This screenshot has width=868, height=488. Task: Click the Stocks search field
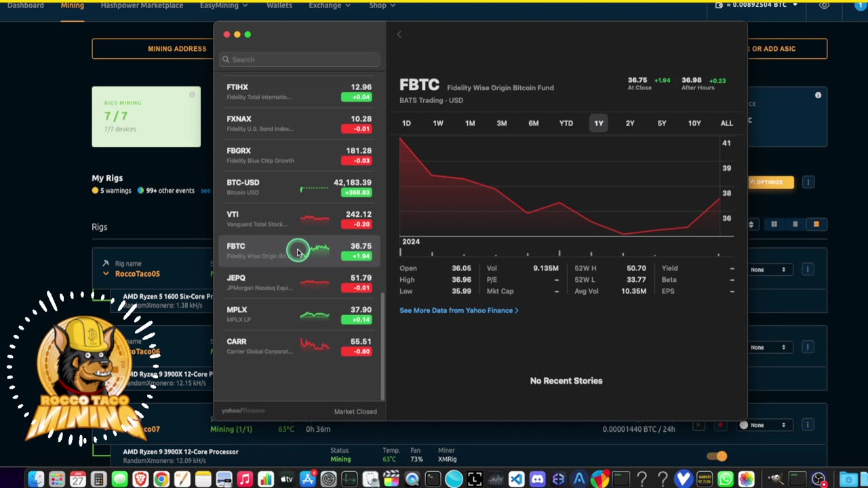point(299,60)
